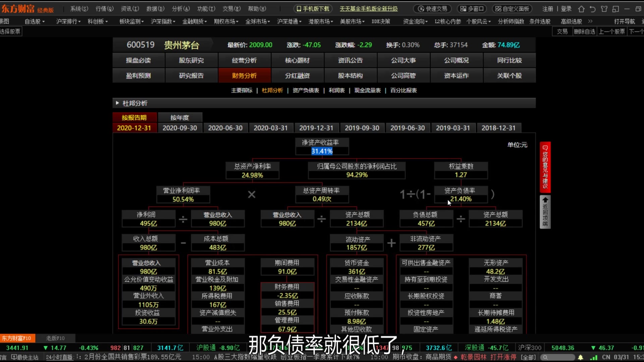Open the 全球市场 dropdown
This screenshot has width=644, height=362.
pos(258,21)
